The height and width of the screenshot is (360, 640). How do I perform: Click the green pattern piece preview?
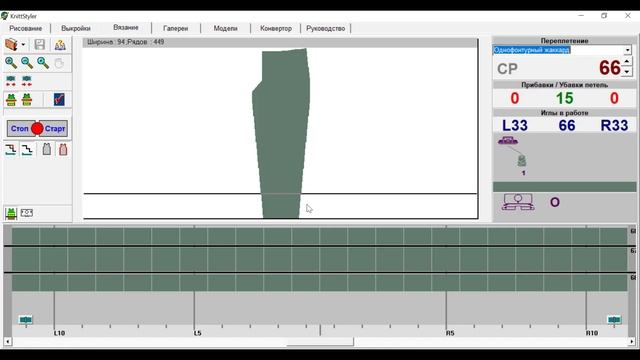coord(281,133)
